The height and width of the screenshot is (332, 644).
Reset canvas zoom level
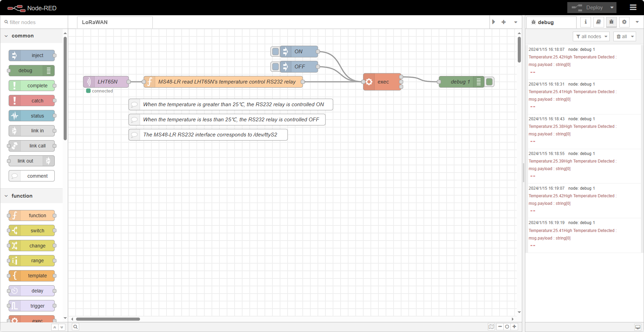507,327
